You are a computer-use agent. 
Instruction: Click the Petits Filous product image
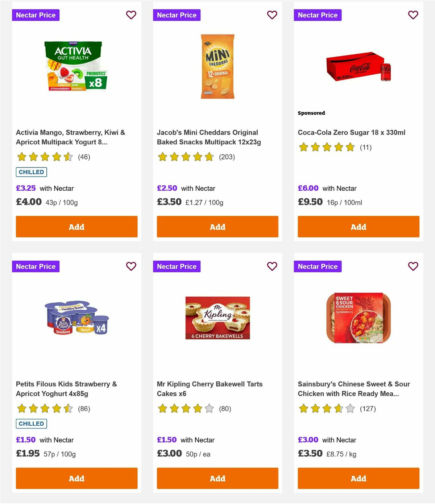pos(76,318)
